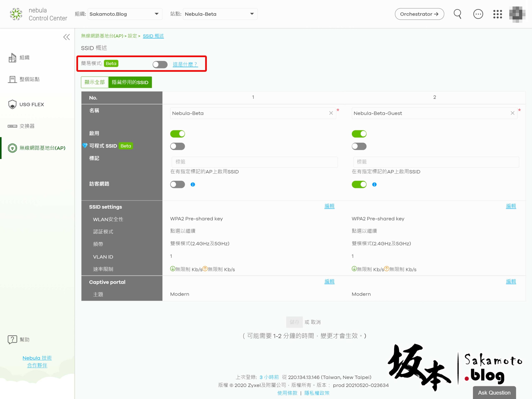Viewport: 532px width, 399px height.
Task: Click 編輯 Captive portal for SSID 2
Action: click(x=511, y=281)
